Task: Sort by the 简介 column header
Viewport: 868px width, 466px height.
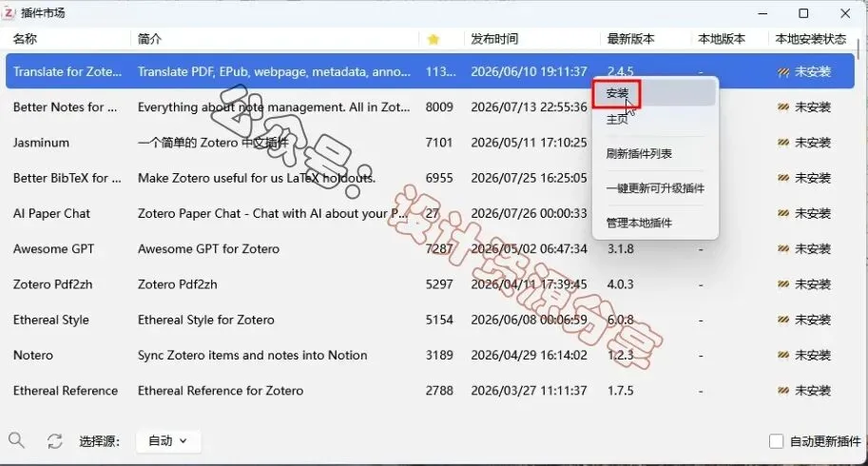Action: [x=149, y=39]
